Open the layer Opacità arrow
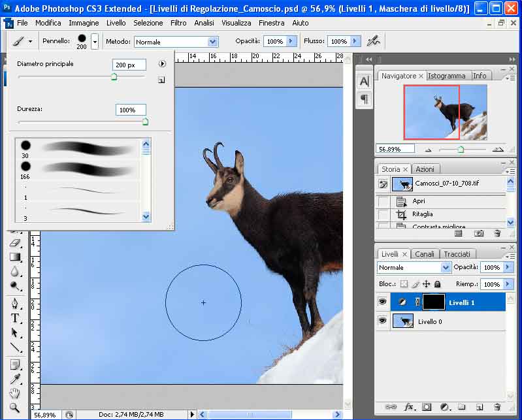The image size is (522, 420). pyautogui.click(x=508, y=267)
